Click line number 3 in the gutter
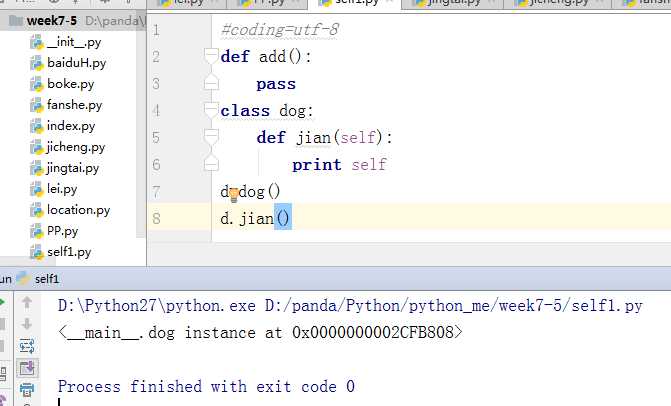The height and width of the screenshot is (406, 671). [156, 84]
